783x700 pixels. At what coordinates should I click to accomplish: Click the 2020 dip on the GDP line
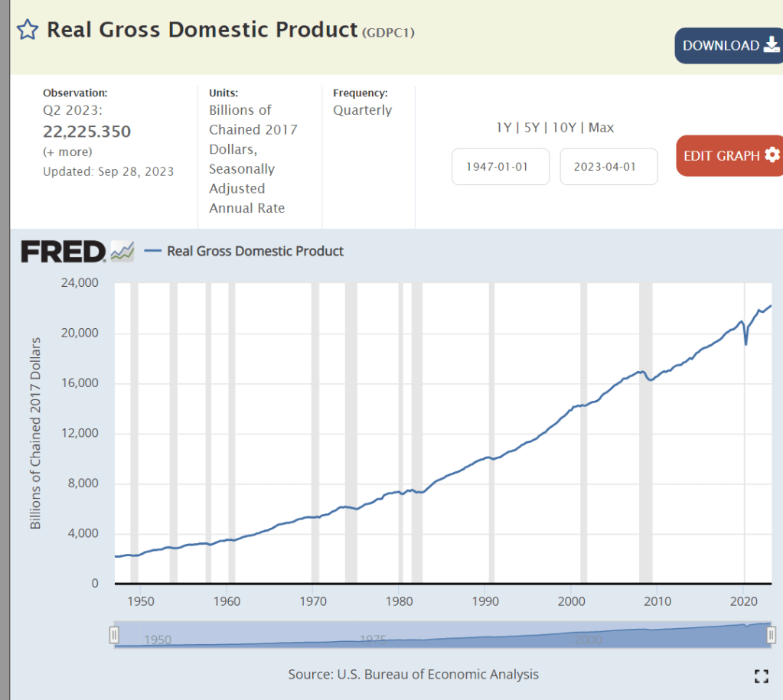(x=745, y=343)
